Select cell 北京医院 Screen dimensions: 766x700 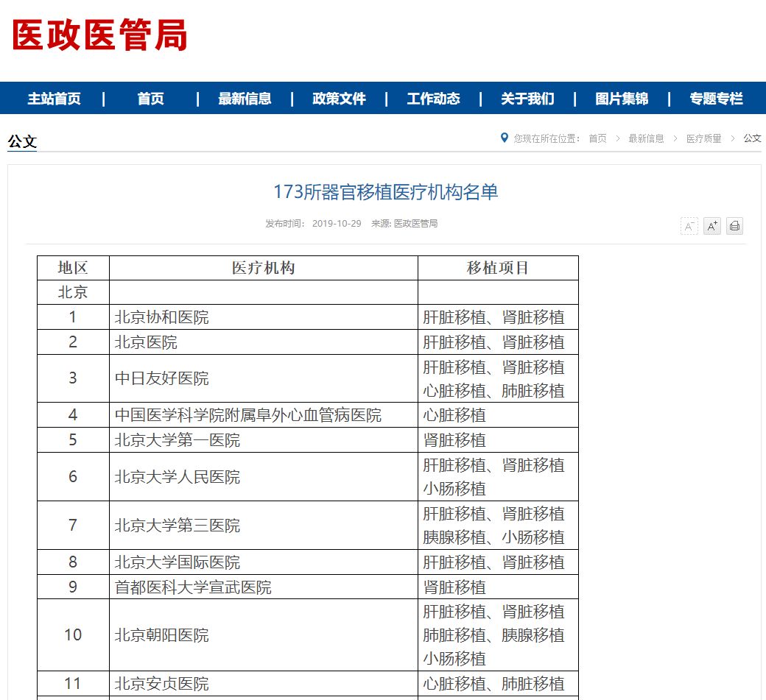264,342
